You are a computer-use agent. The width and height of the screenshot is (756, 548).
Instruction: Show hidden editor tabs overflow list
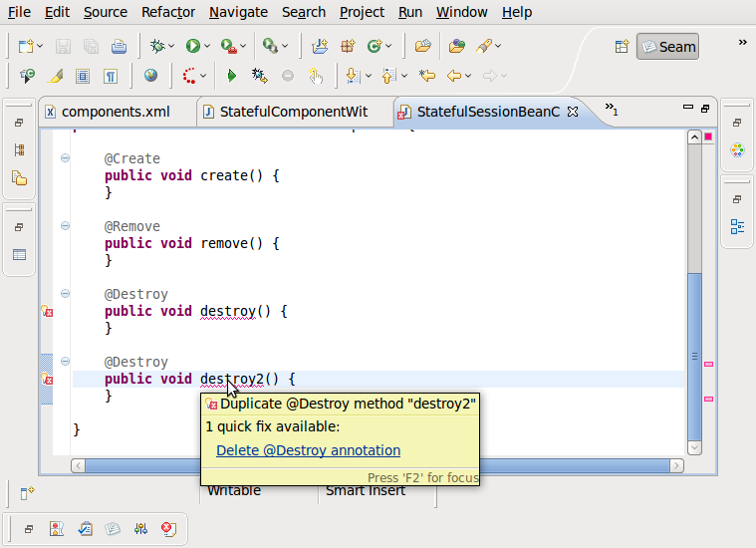point(611,111)
